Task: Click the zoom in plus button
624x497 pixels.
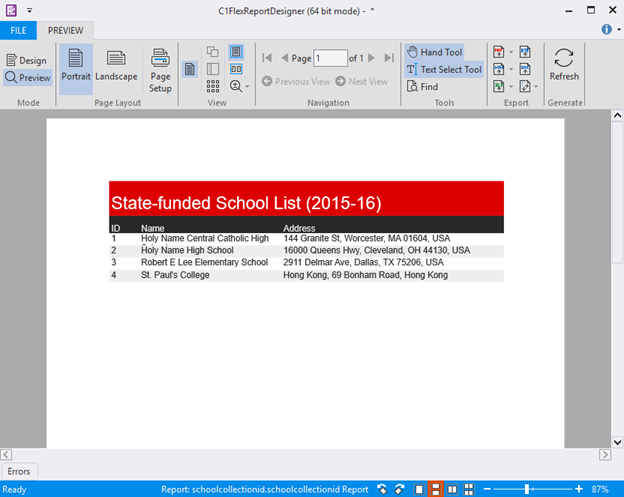Action: tap(579, 489)
